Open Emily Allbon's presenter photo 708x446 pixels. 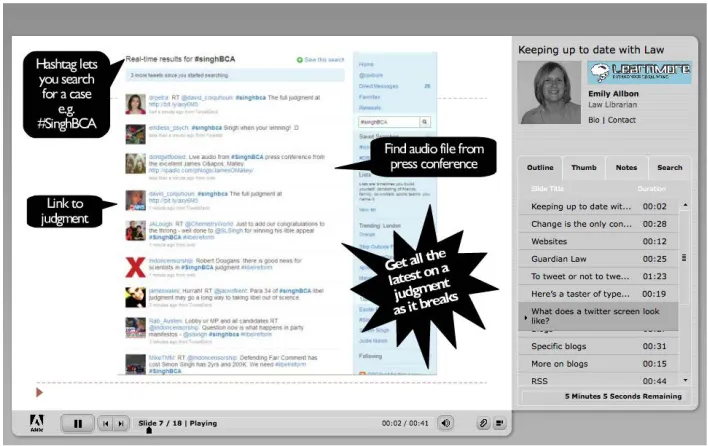(549, 93)
